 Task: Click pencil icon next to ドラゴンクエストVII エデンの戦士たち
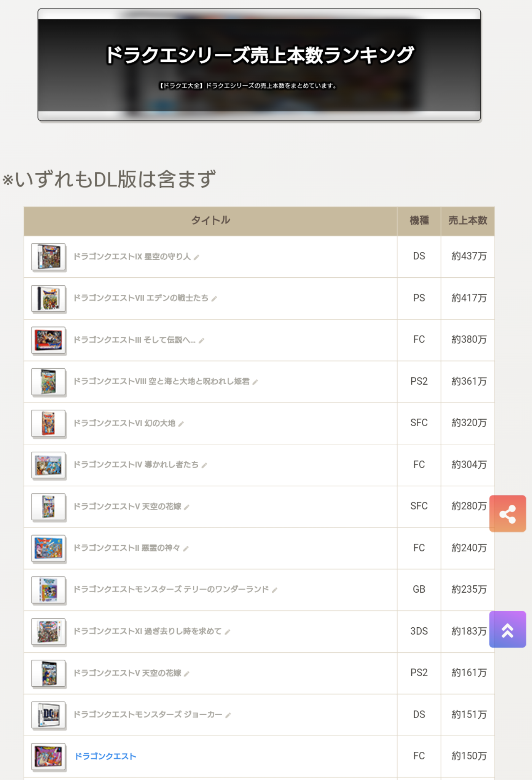click(214, 299)
